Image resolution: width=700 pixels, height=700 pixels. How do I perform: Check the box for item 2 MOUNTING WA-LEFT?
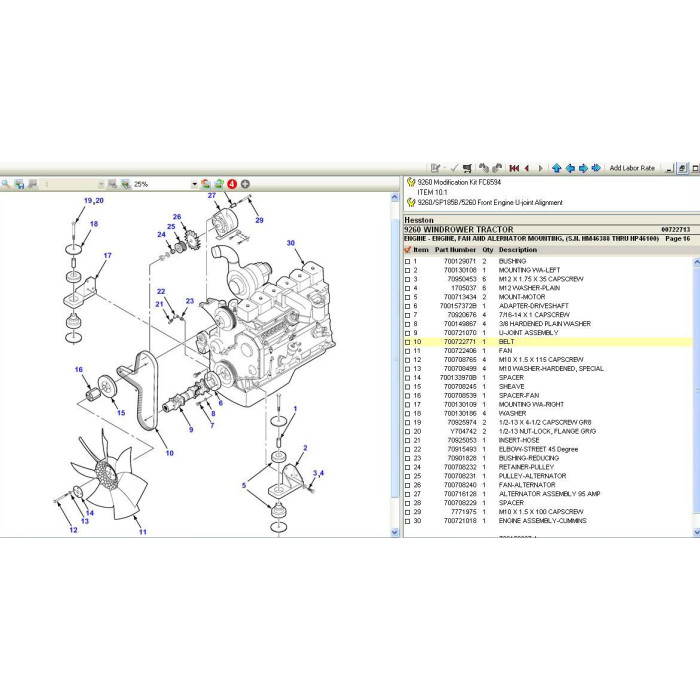pos(407,271)
